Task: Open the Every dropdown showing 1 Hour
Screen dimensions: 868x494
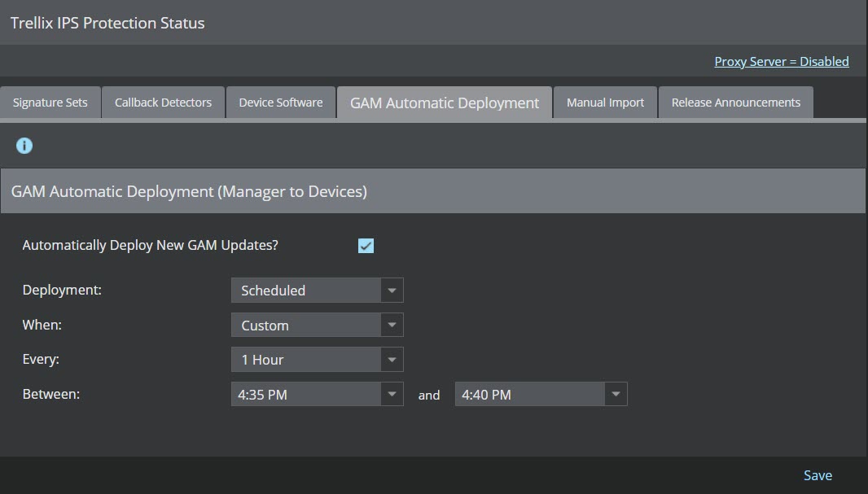Action: 318,360
